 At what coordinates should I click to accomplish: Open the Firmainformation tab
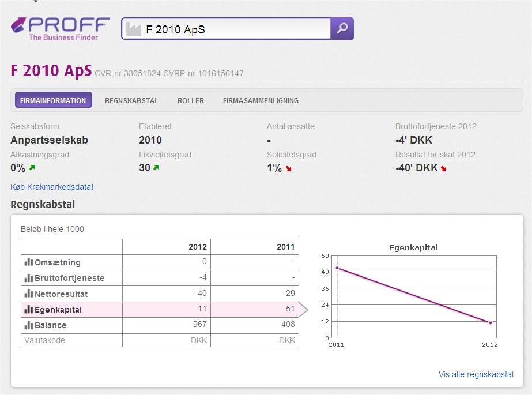pyautogui.click(x=53, y=100)
